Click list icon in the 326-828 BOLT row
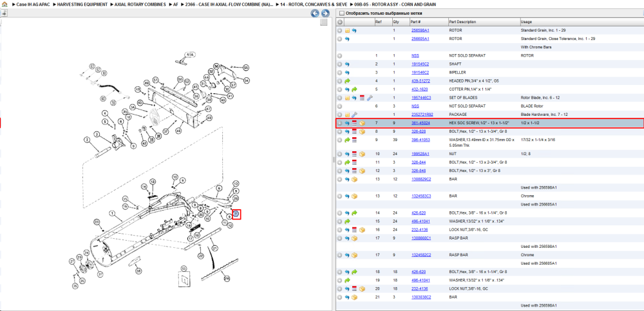 pos(354,131)
